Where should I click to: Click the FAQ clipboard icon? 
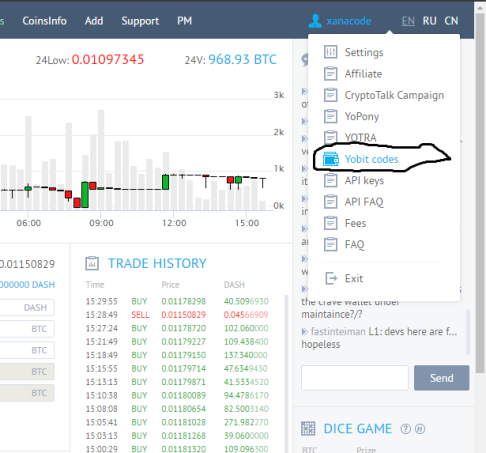click(x=330, y=244)
